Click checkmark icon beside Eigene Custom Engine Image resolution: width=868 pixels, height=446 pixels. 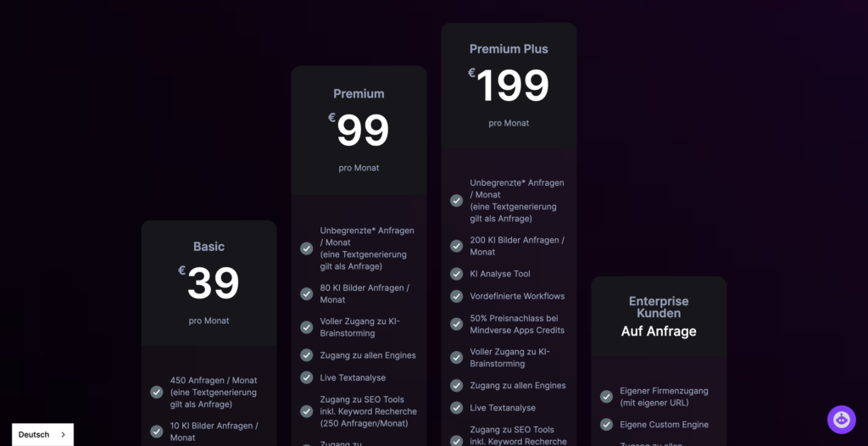point(606,425)
